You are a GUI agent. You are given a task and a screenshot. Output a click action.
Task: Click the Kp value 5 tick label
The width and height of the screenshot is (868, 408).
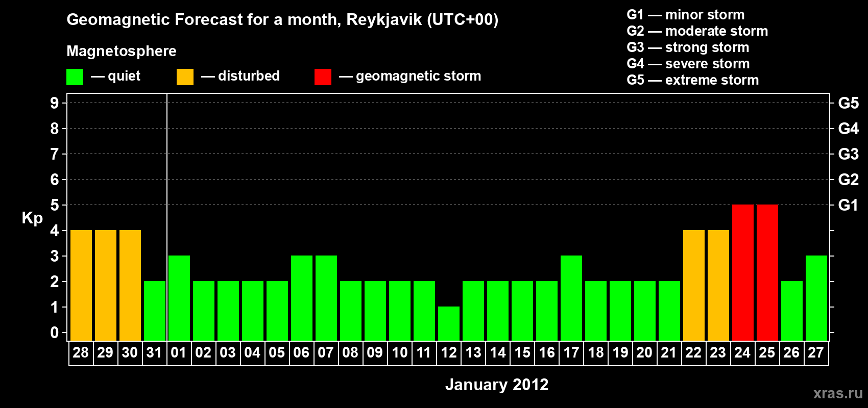55,205
